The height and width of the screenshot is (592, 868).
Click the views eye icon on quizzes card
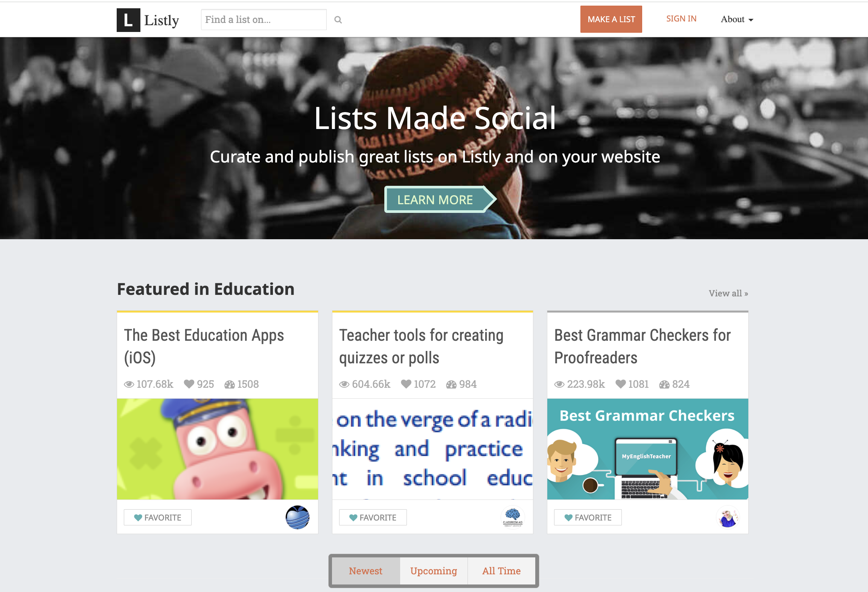[x=344, y=384]
